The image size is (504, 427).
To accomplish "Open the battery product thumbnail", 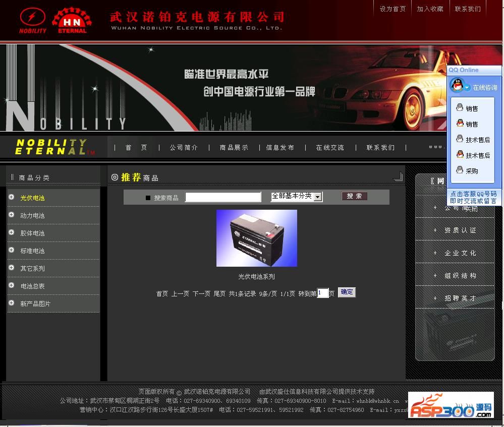I will pos(256,238).
